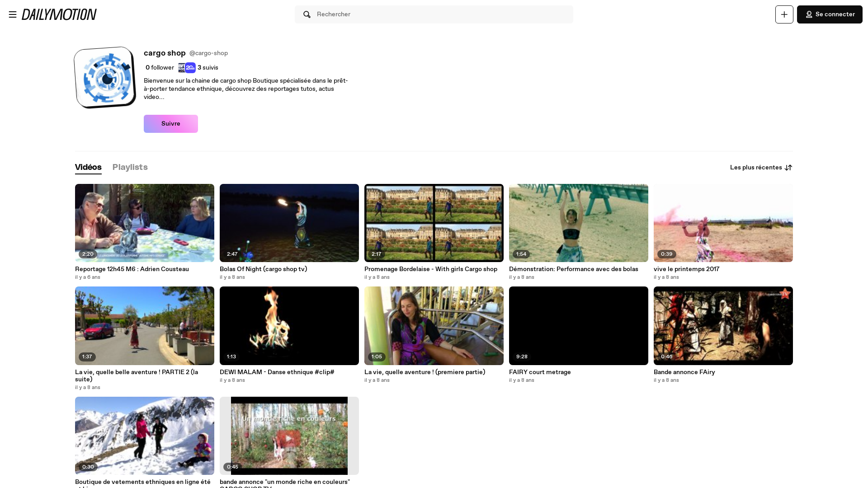868x488 pixels.
Task: Click the Se connecter button
Action: [x=830, y=14]
